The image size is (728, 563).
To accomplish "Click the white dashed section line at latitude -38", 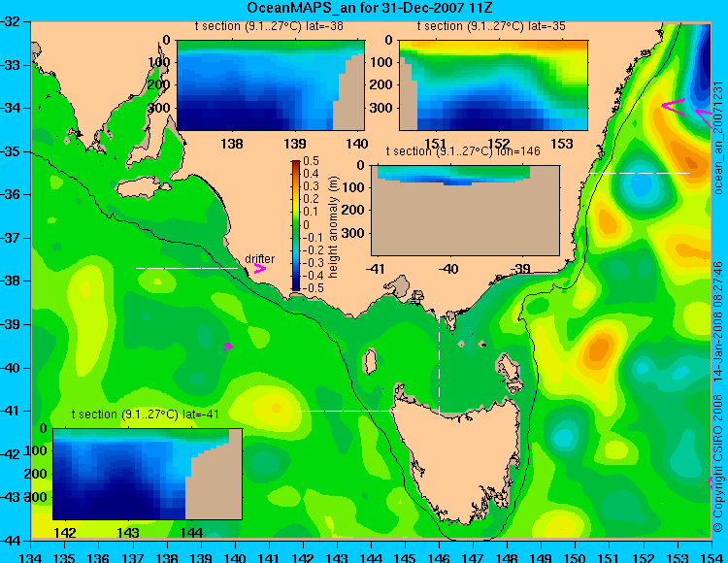I will point(187,268).
